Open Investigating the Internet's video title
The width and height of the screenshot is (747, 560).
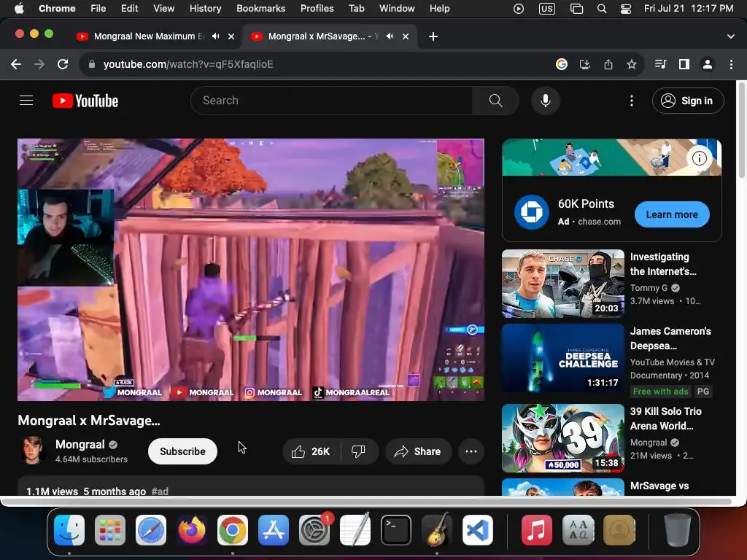(x=662, y=264)
